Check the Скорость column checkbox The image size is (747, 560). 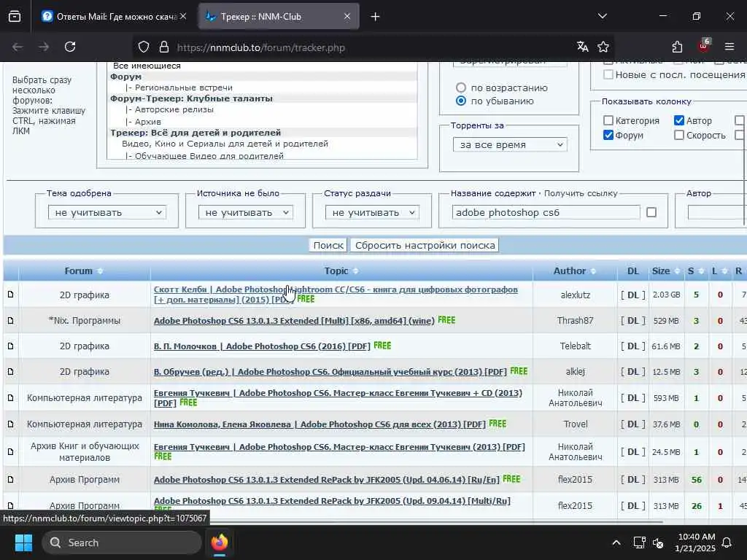[679, 135]
